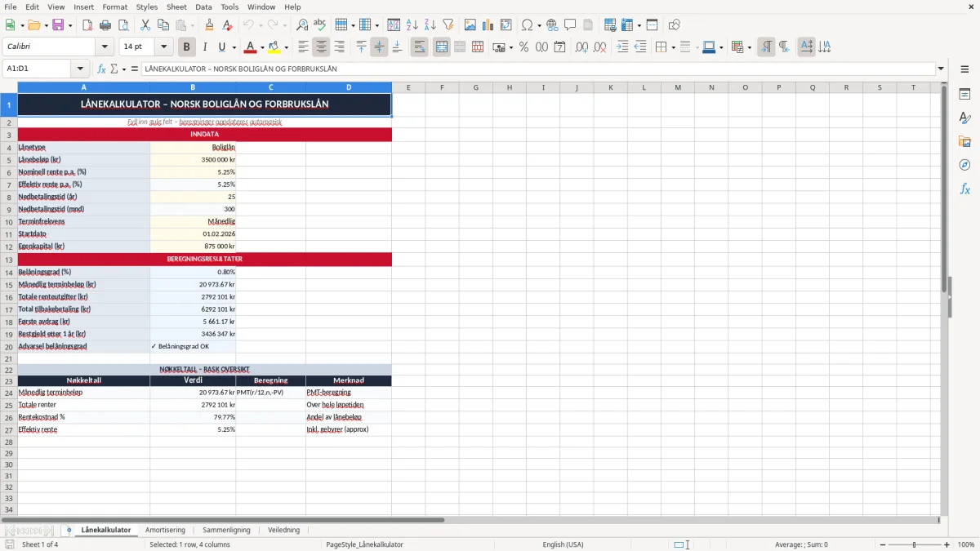
Task: Toggle wrap text
Action: tap(419, 47)
